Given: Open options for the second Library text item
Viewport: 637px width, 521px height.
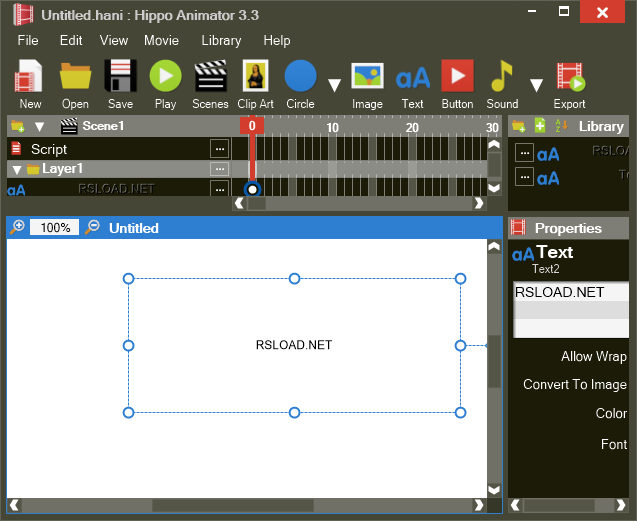Looking at the screenshot, I should pos(524,177).
